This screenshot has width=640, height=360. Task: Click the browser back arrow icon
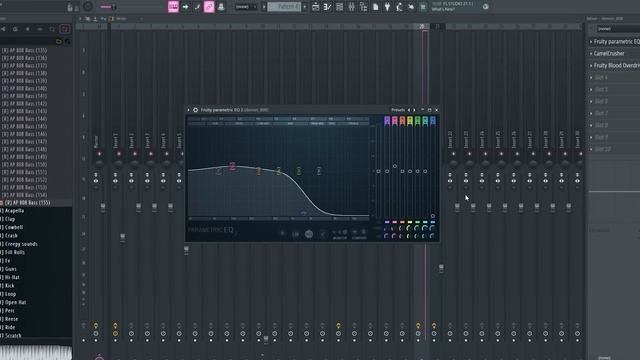(3, 29)
